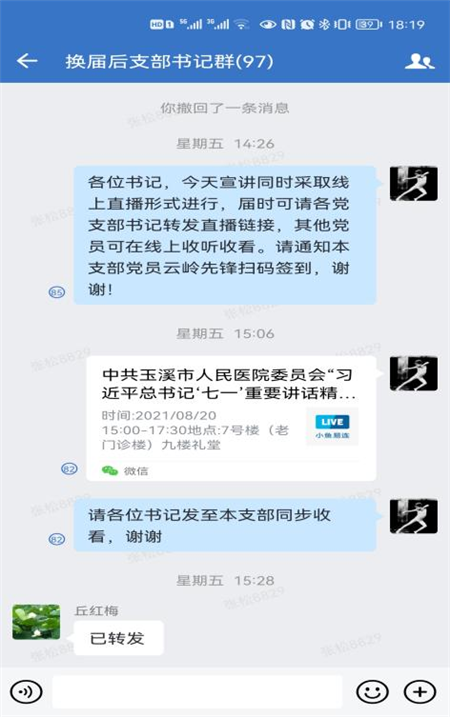Open the LIVE broadcast thumbnail

(x=332, y=426)
